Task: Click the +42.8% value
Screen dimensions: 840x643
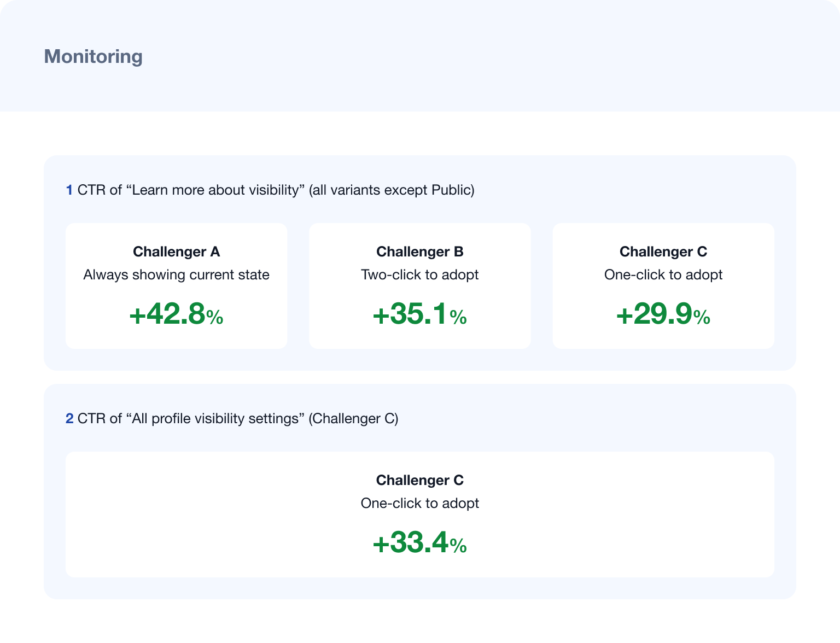Action: click(176, 315)
